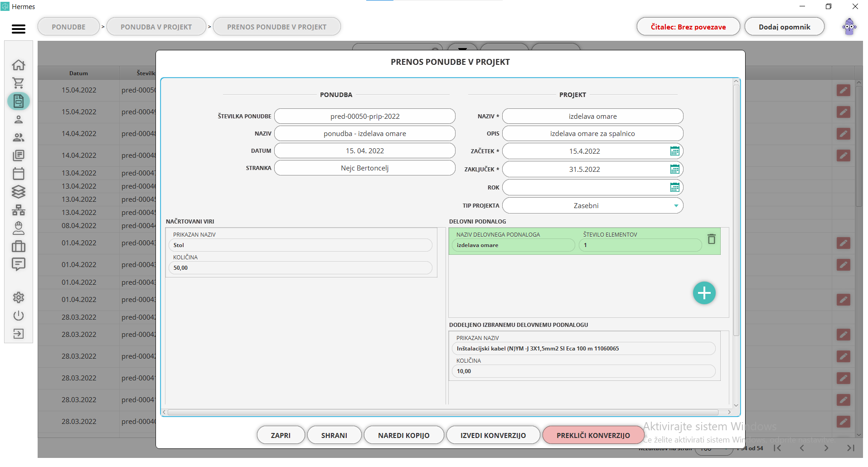
Task: Click the 08.04.2022 date cell
Action: pos(79,226)
